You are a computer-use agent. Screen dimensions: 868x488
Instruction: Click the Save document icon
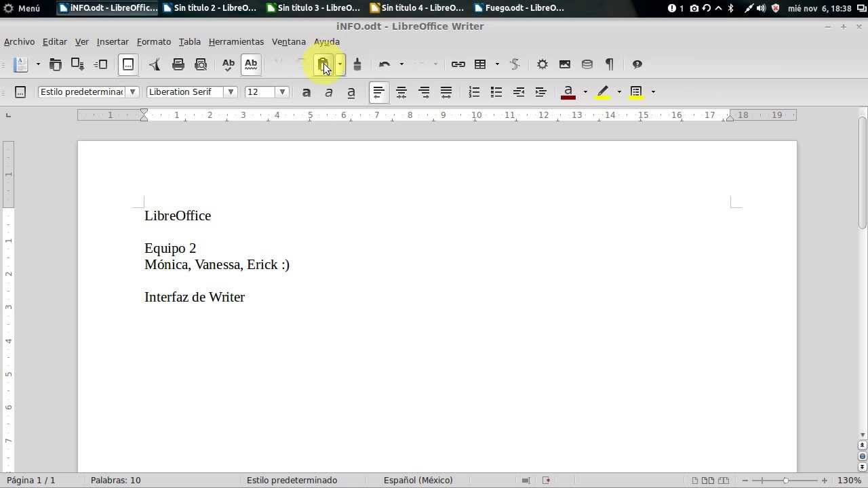[78, 64]
